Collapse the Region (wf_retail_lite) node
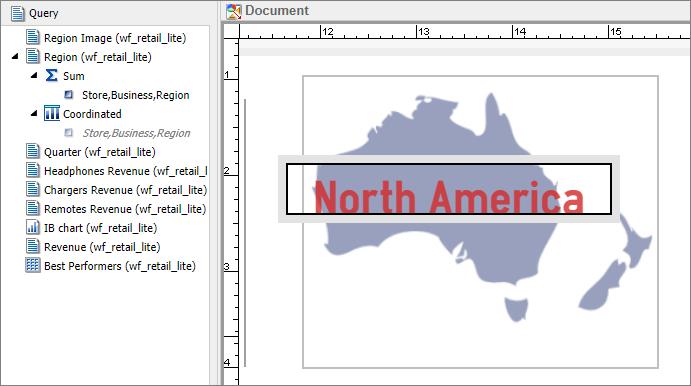 [15, 56]
